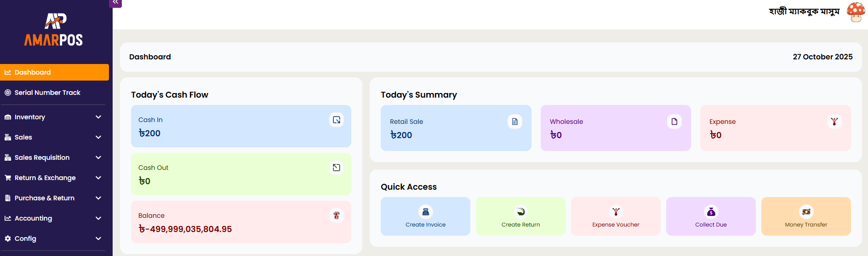This screenshot has width=868, height=256.
Task: Click the Dashboard page title
Action: 150,57
